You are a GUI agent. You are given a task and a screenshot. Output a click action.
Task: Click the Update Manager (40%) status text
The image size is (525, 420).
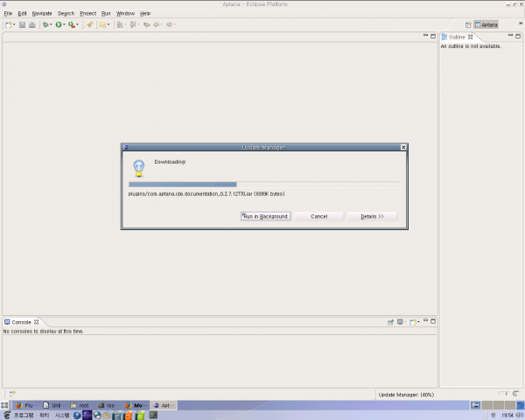pos(406,395)
